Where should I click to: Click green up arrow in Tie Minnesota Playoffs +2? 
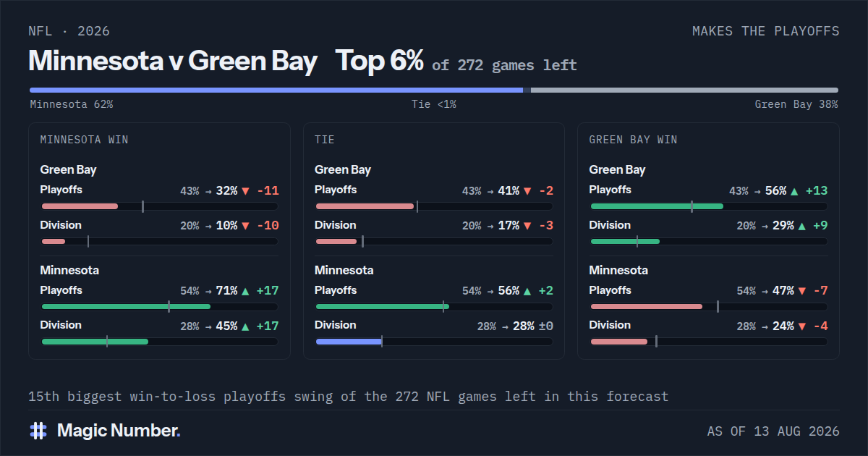coord(527,291)
